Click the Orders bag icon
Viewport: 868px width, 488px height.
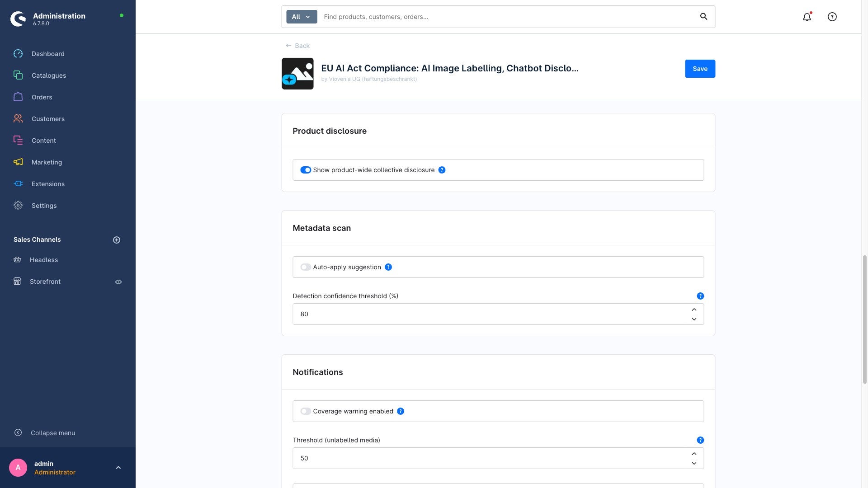click(18, 97)
